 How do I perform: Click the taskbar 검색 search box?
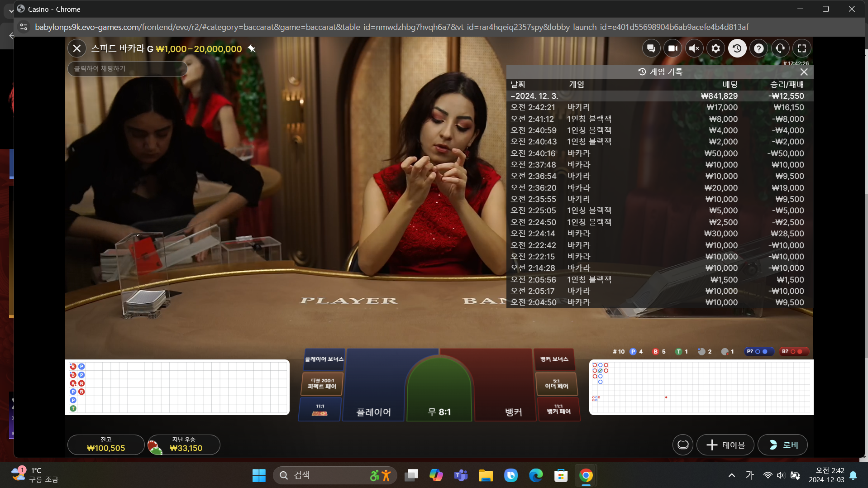335,475
